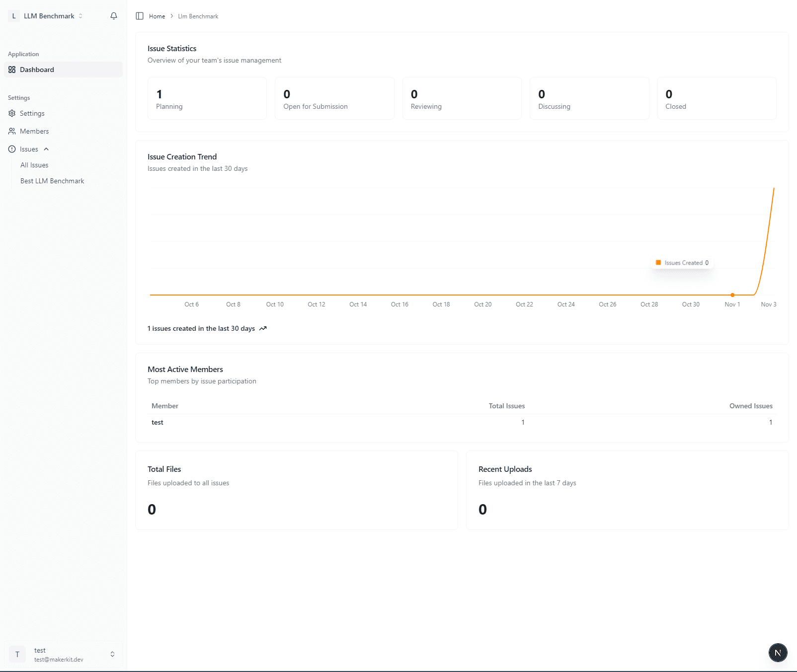Toggle the sidebar panel icon beside breadcrumb

(139, 16)
